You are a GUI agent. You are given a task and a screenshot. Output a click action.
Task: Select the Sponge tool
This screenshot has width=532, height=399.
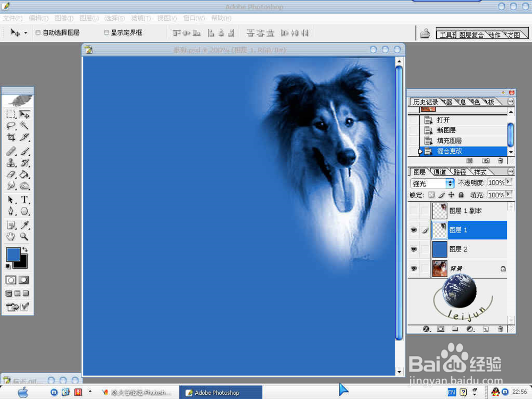(x=24, y=186)
